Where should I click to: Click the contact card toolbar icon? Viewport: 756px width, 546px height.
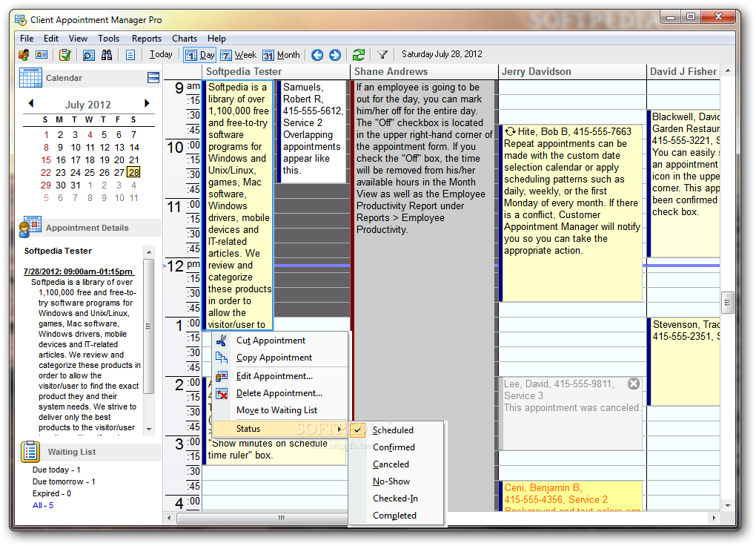pos(42,55)
